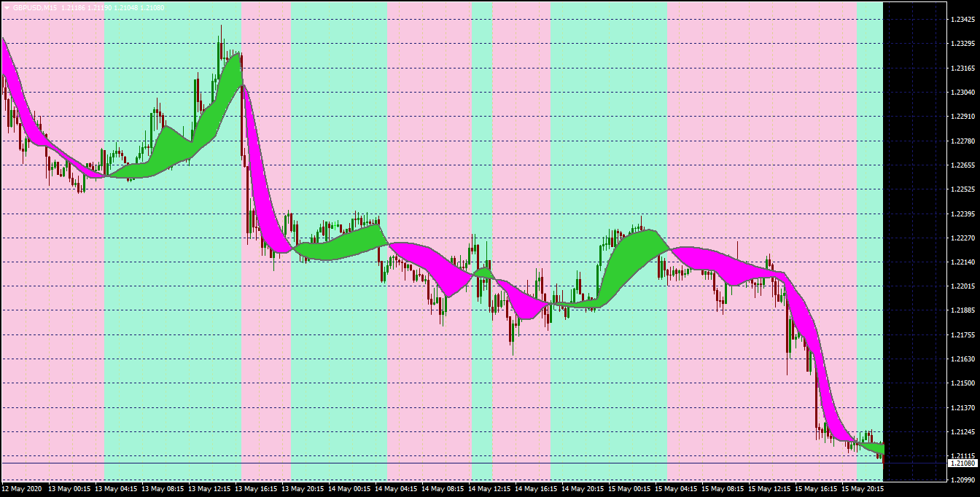Screen dimensions: 980x497
Task: Click price scale value 1.20990
Action: point(963,480)
